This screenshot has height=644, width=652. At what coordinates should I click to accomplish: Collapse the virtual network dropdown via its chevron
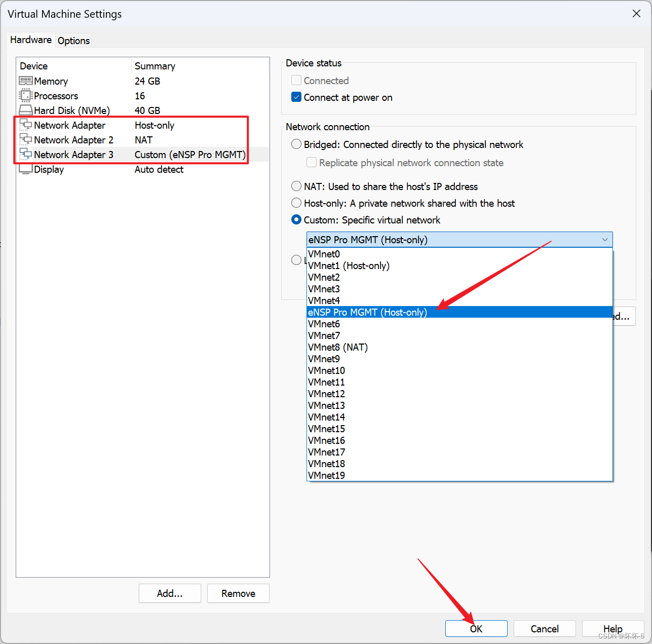pos(604,239)
